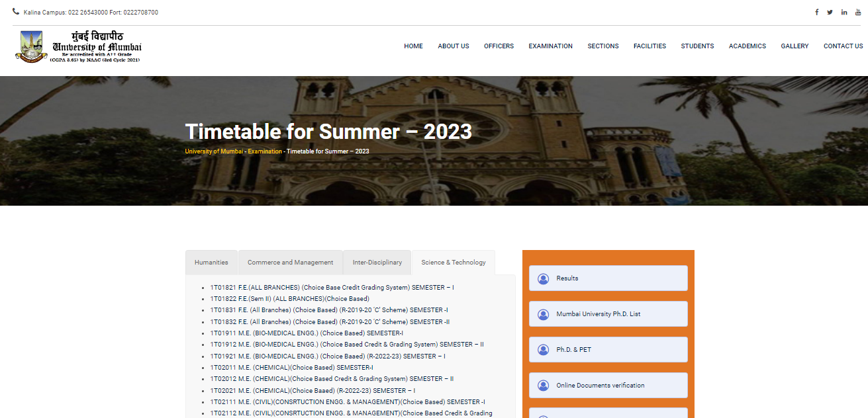Open the Twitter social icon
Screen dimensions: 868x418
[x=830, y=12]
